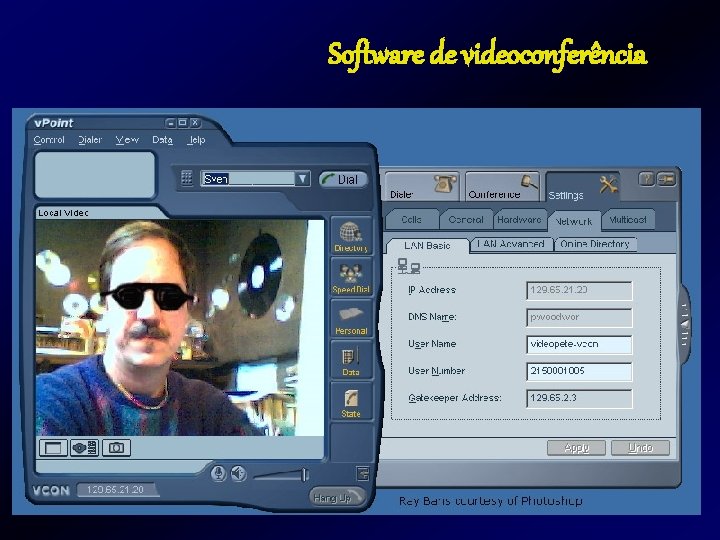The width and height of the screenshot is (720, 540).
Task: Click the Gatekeeper Address field
Action: (x=579, y=398)
